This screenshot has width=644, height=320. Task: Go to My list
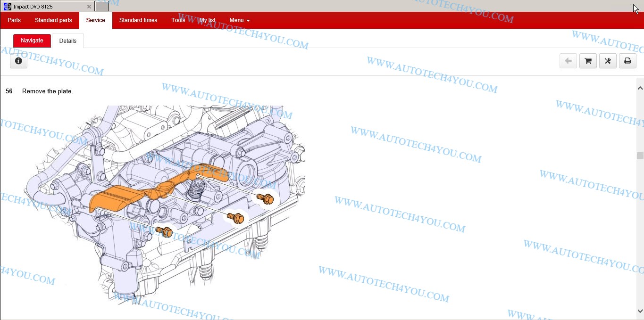pos(207,20)
